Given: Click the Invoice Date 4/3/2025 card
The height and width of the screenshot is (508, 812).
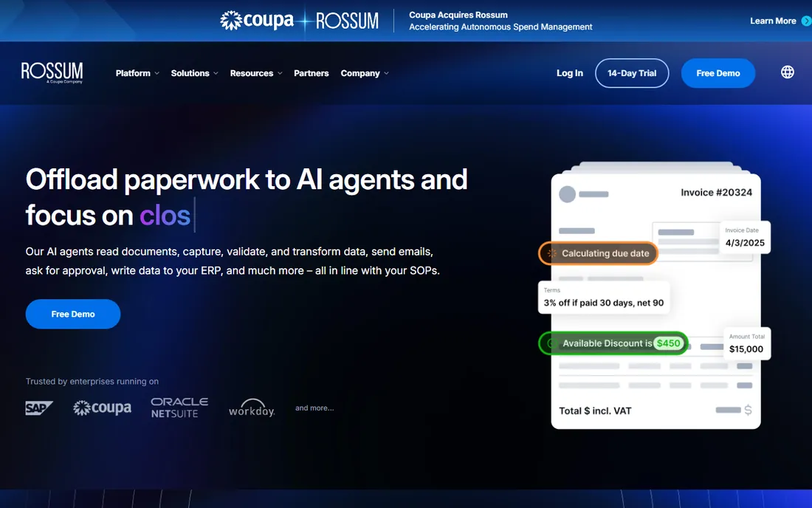Looking at the screenshot, I should pyautogui.click(x=745, y=237).
